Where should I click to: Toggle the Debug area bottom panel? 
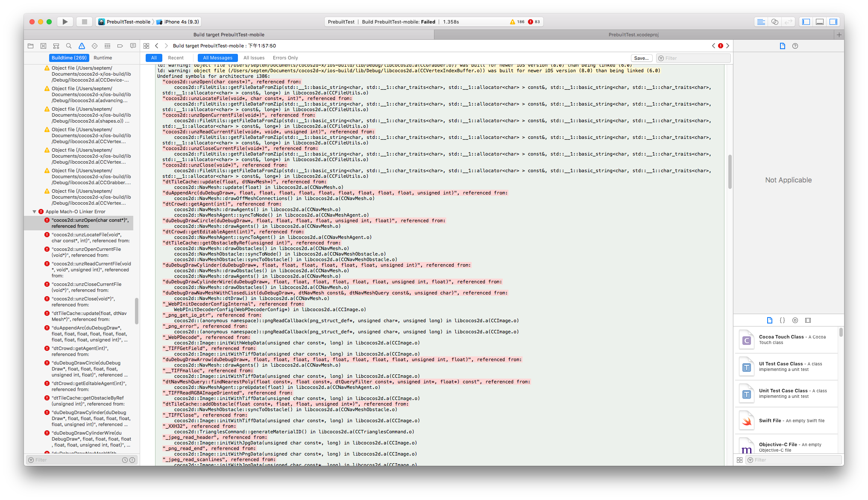point(819,22)
